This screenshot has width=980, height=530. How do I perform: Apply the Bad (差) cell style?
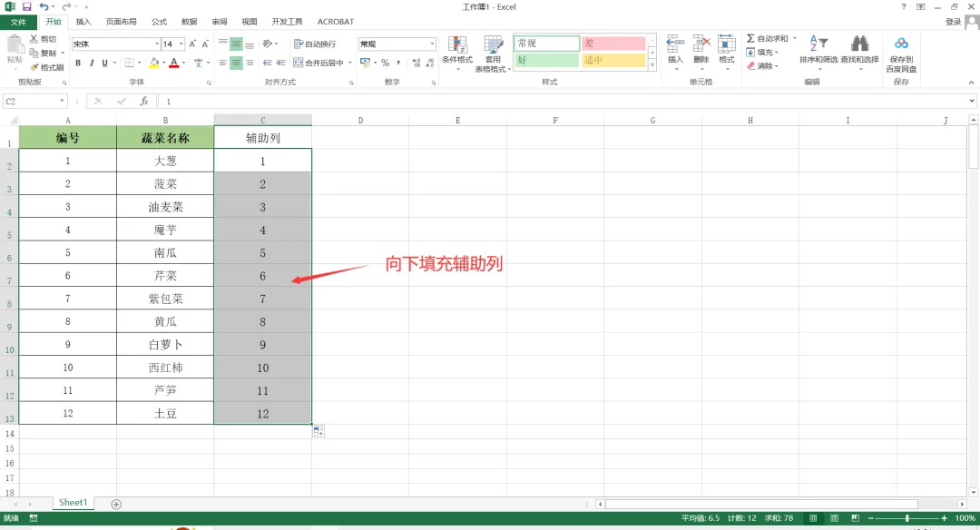click(x=613, y=44)
